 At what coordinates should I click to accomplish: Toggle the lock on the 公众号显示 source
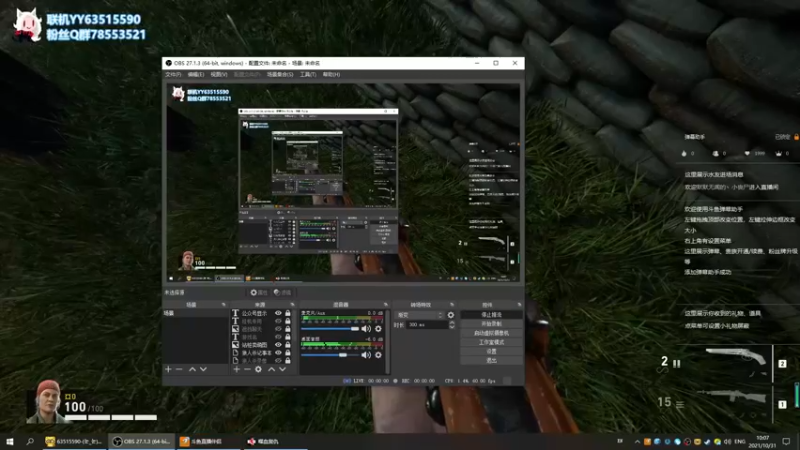point(288,313)
